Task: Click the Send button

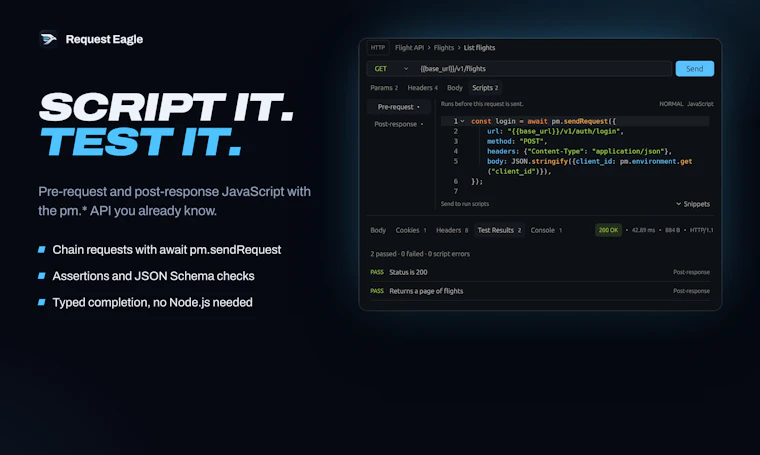Action: click(695, 69)
